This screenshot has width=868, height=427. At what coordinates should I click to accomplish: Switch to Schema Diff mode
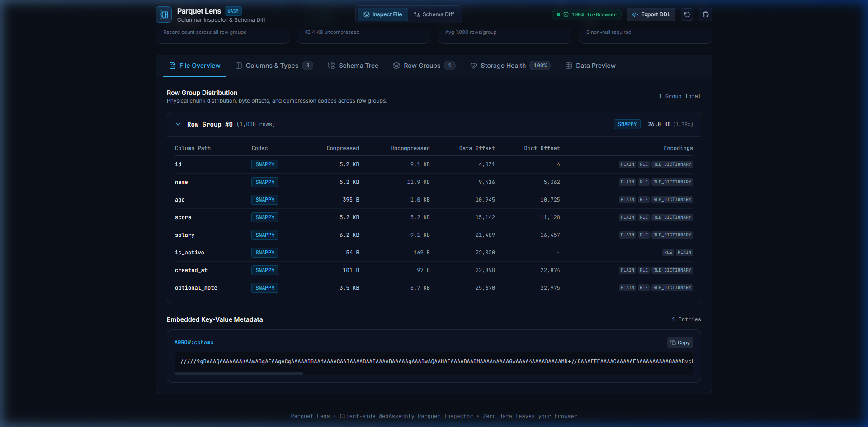[434, 14]
